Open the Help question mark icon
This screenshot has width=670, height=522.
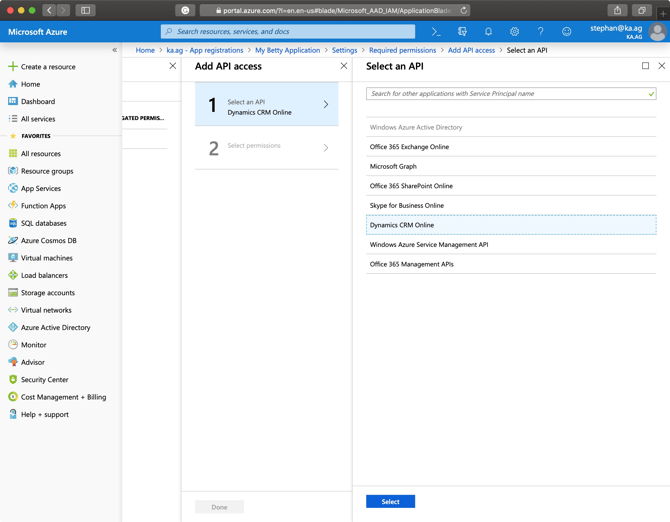[x=541, y=32]
